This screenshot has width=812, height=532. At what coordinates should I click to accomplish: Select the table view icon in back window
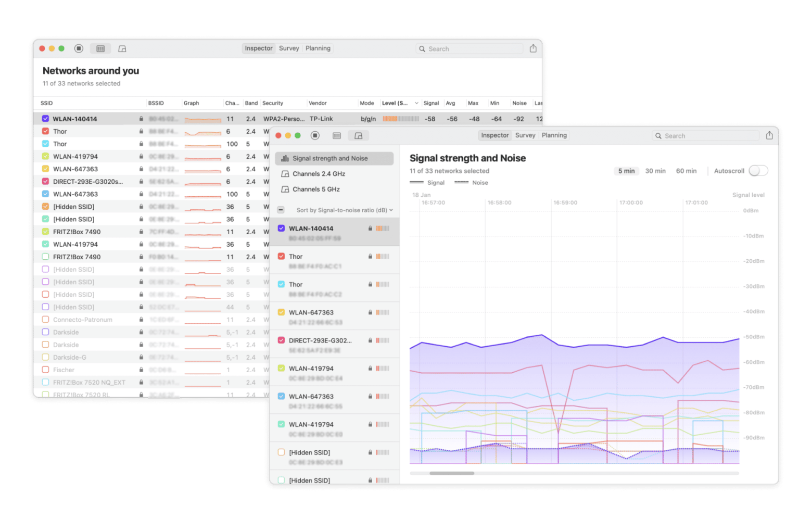100,48
